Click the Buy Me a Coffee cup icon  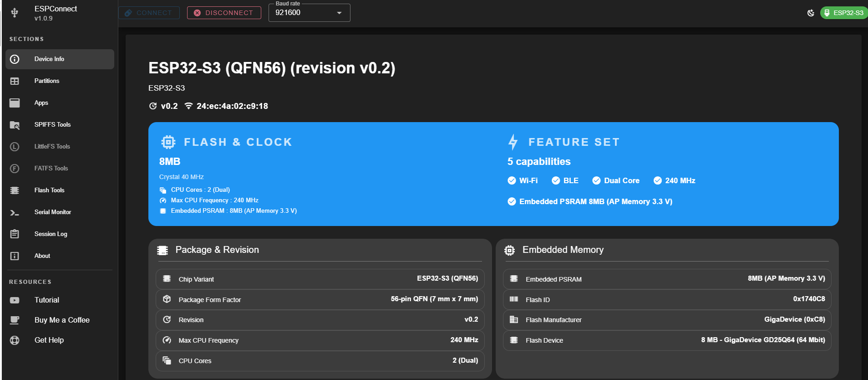(15, 320)
